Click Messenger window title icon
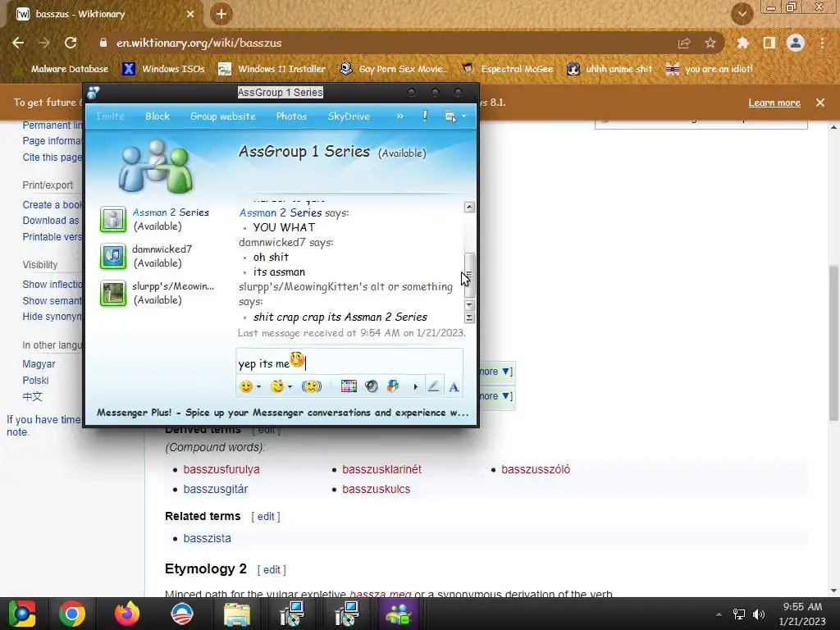Image resolution: width=840 pixels, height=630 pixels. point(94,93)
